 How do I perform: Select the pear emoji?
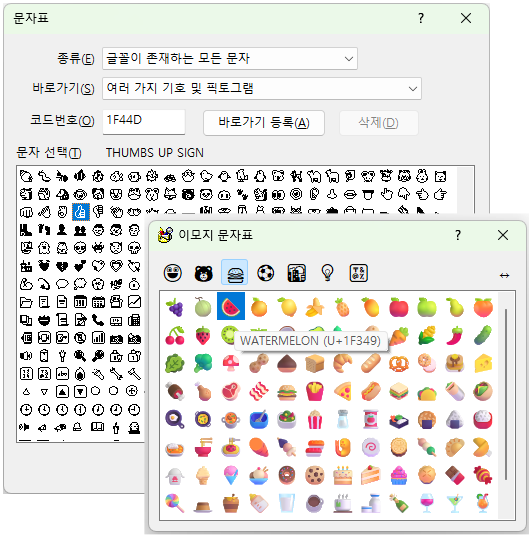[455, 306]
